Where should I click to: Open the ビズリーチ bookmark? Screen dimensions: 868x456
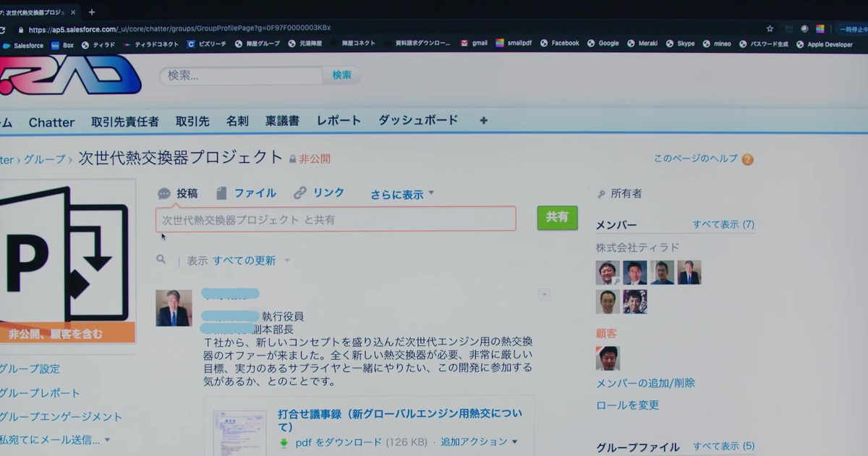[207, 44]
